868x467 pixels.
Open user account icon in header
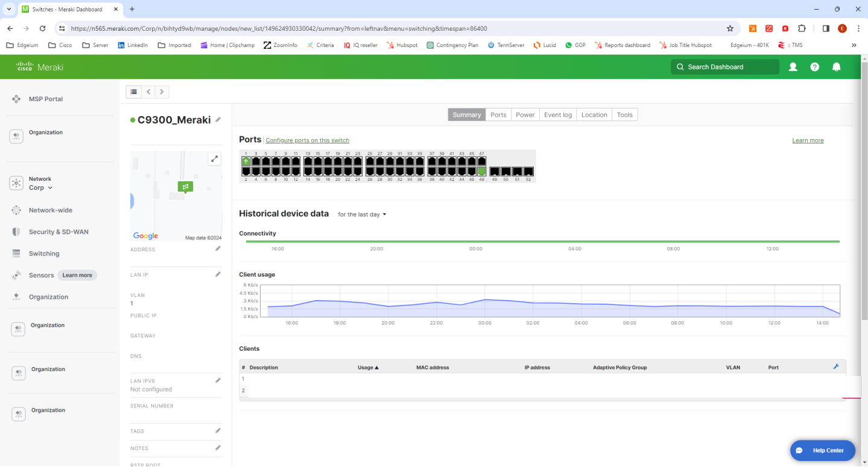pyautogui.click(x=793, y=67)
